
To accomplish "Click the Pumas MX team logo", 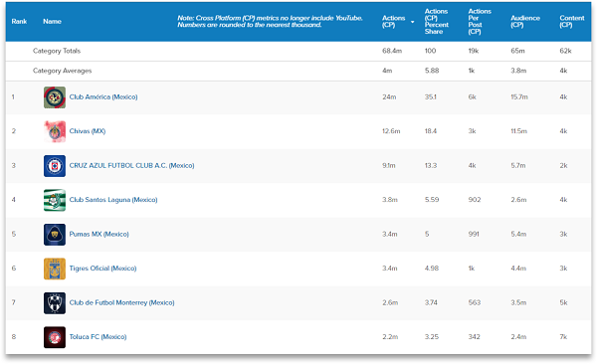I will click(x=55, y=234).
